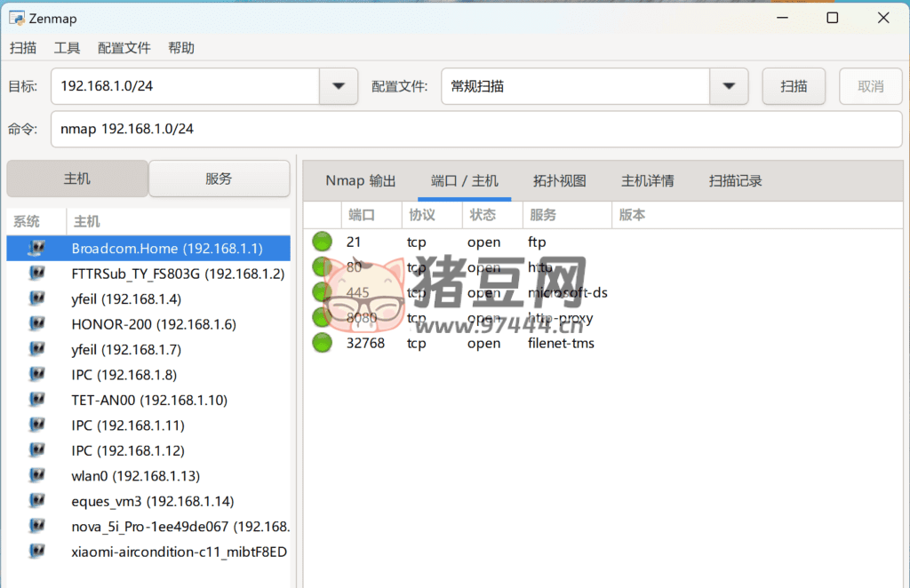Sort by the 状态 column header
910x588 pixels.
pyautogui.click(x=492, y=215)
